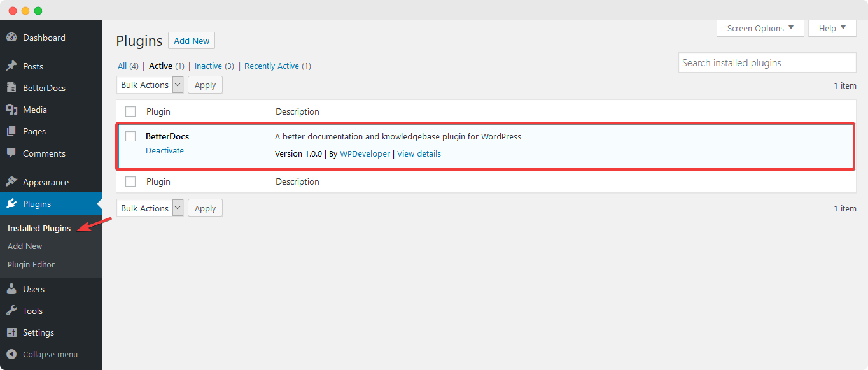Click the Collapse menu arrow icon
The width and height of the screenshot is (868, 370).
tap(11, 354)
